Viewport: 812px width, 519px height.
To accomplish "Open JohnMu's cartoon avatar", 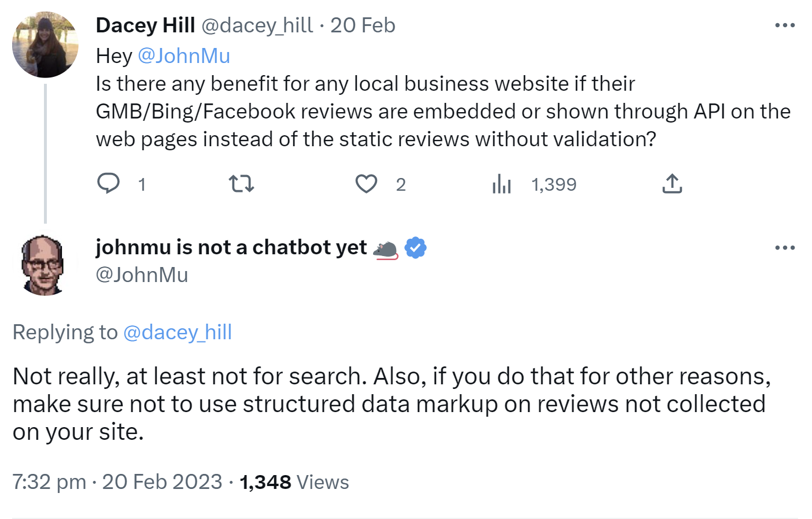I will point(44,265).
